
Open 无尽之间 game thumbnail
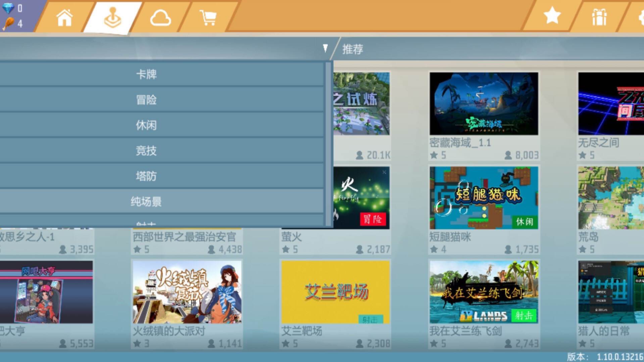click(x=611, y=104)
